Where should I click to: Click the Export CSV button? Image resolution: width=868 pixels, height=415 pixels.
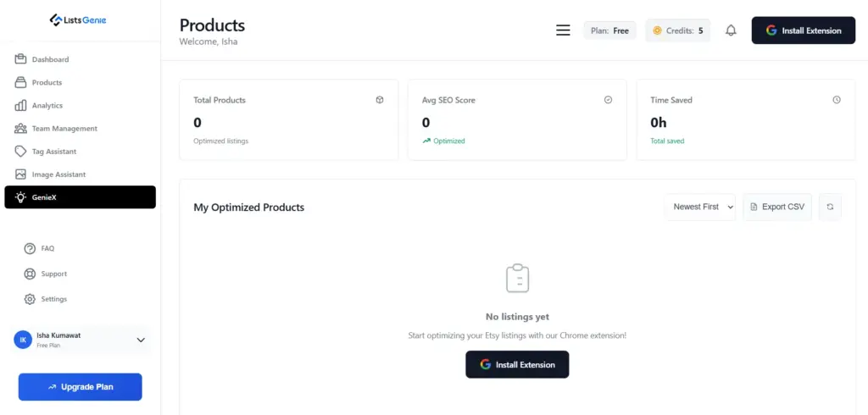tap(777, 207)
